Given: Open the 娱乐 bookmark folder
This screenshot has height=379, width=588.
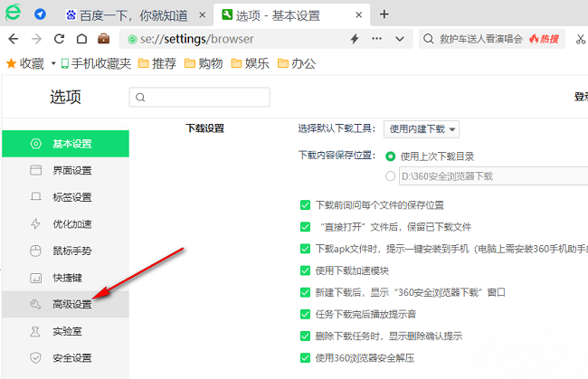Looking at the screenshot, I should coord(250,63).
